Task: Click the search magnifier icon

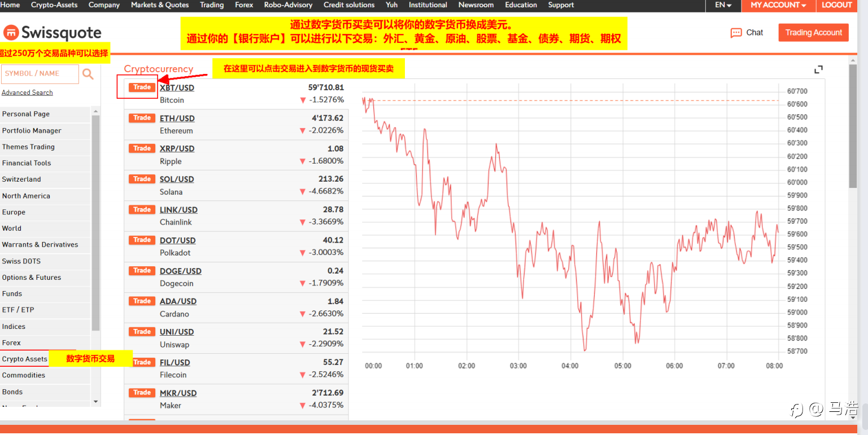Action: point(88,74)
